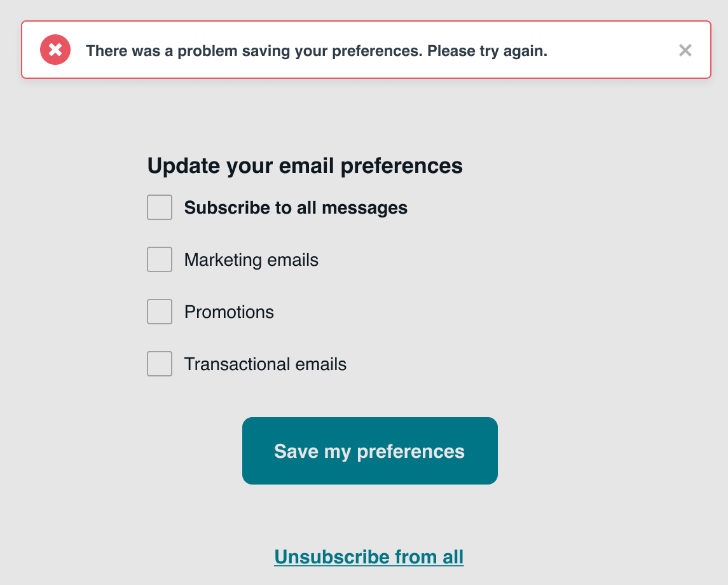The image size is (728, 585).
Task: Tick the Promotions checkbox
Action: [160, 312]
